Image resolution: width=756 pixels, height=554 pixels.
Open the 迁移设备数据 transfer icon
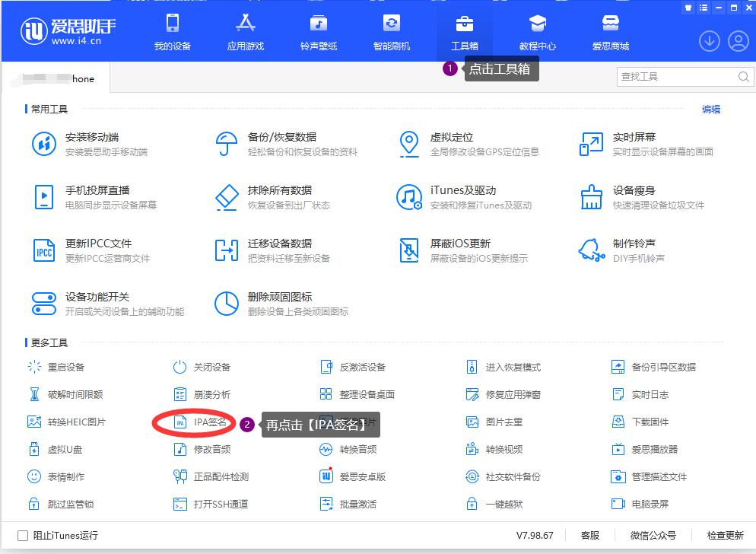click(x=226, y=250)
